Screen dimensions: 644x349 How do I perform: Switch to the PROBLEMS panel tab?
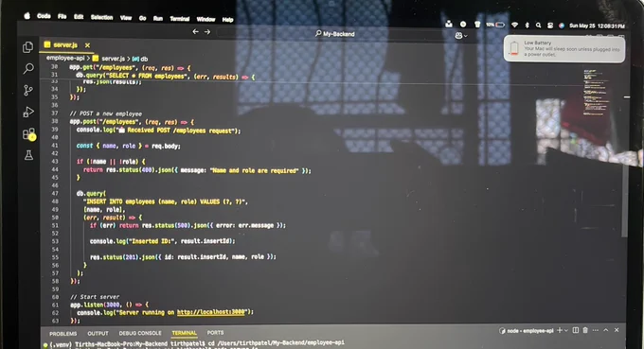click(63, 334)
